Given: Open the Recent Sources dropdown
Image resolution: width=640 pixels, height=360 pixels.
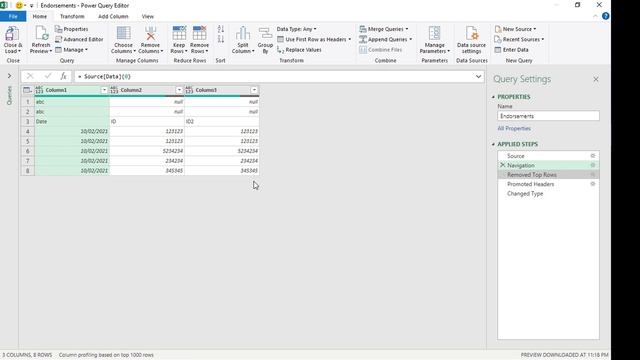Looking at the screenshot, I should coord(519,40).
